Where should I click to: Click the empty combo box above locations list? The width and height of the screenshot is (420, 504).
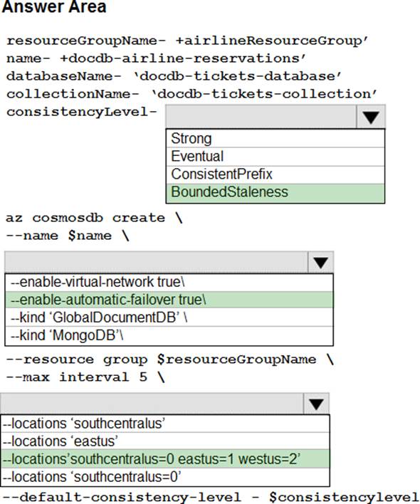click(x=152, y=404)
